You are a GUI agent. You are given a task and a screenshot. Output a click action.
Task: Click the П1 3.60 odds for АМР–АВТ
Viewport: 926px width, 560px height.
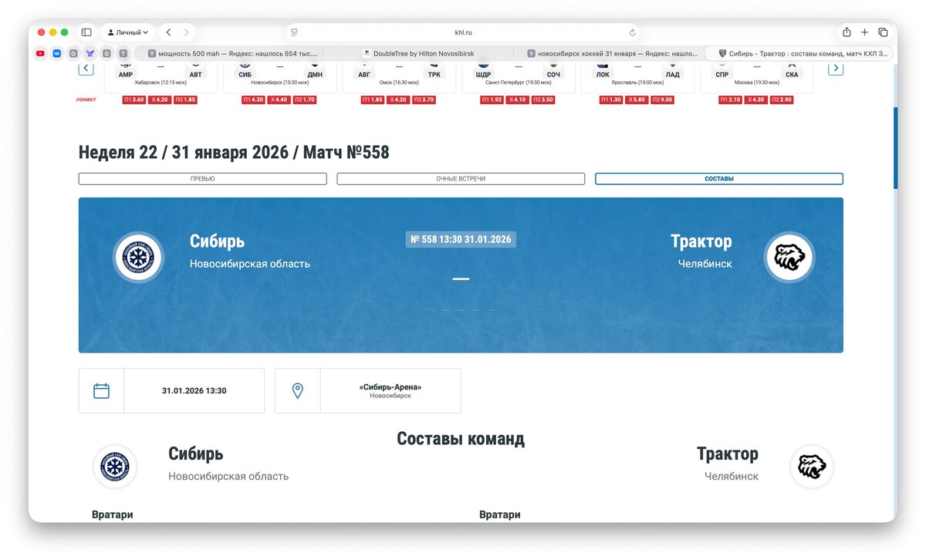(134, 100)
